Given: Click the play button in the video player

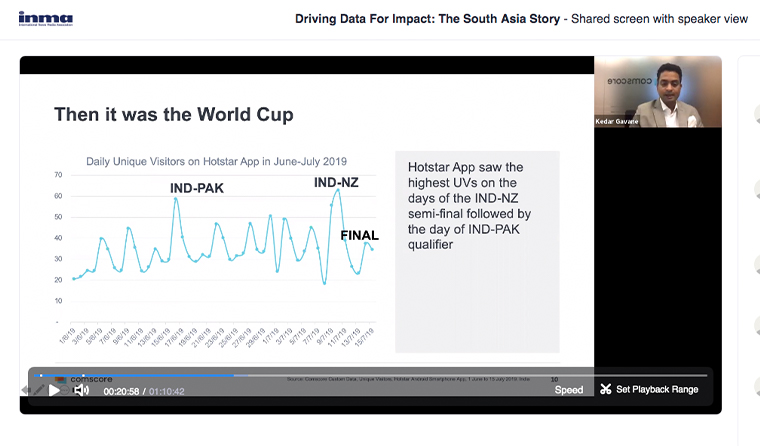Looking at the screenshot, I should pos(54,390).
